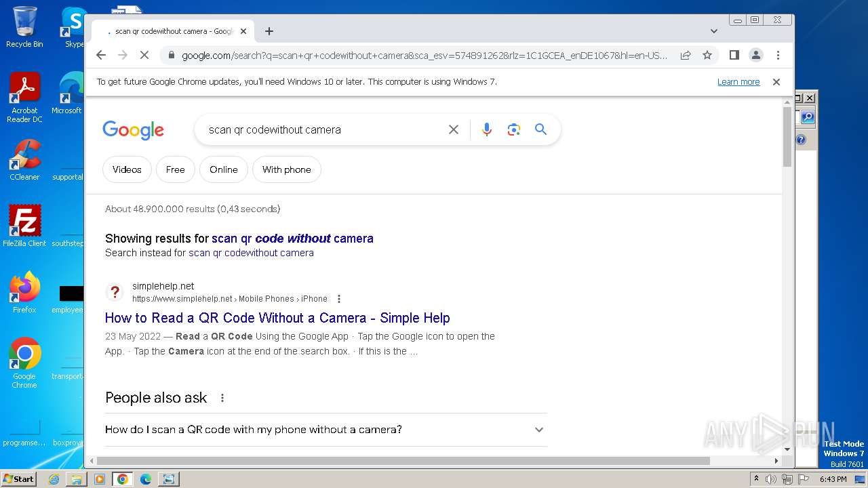Open the Chrome profile avatar menu
The image size is (868, 488).
tap(756, 55)
